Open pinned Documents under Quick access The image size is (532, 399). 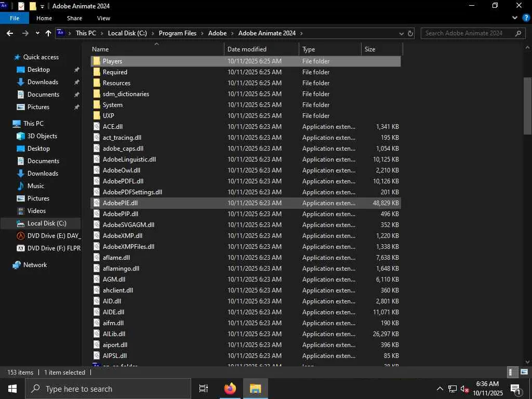[43, 95]
